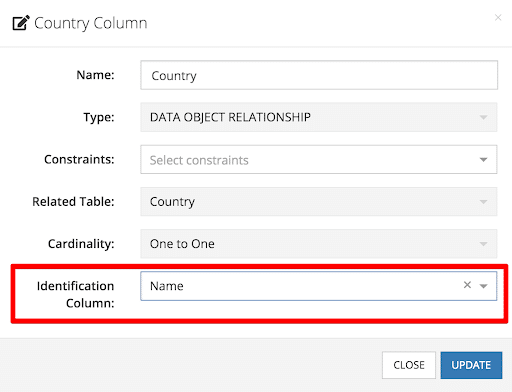Close the dialog with the top-right X
The image size is (512, 392).
pos(498,17)
